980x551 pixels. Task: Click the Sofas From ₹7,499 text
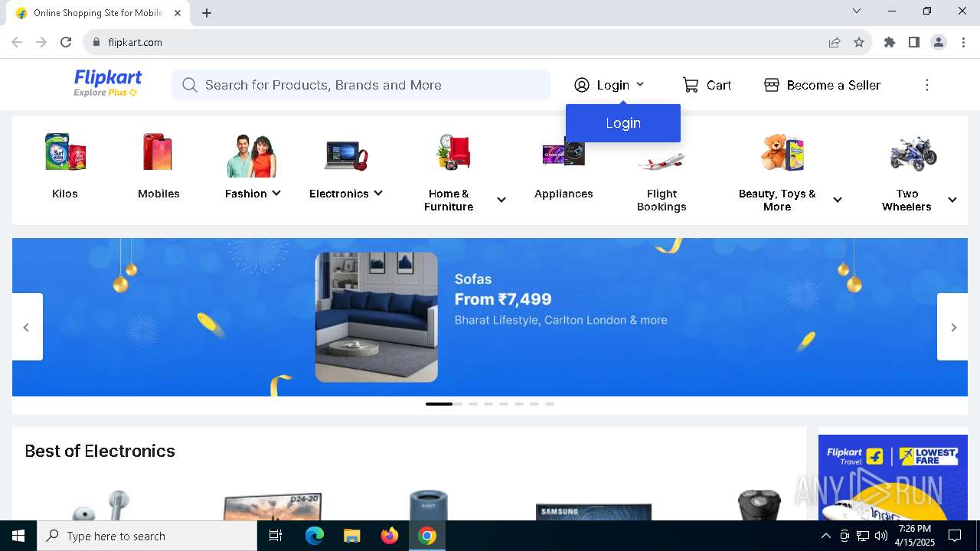pyautogui.click(x=503, y=290)
